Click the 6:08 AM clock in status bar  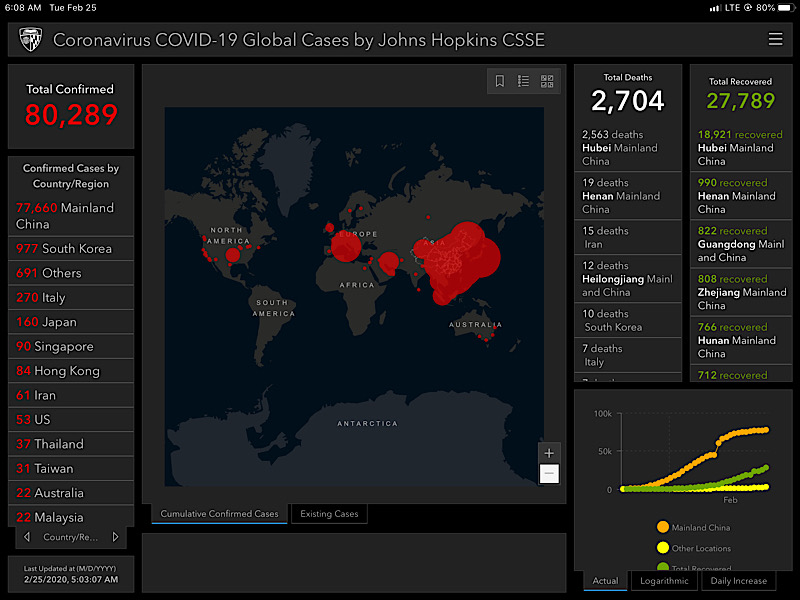[x=22, y=8]
